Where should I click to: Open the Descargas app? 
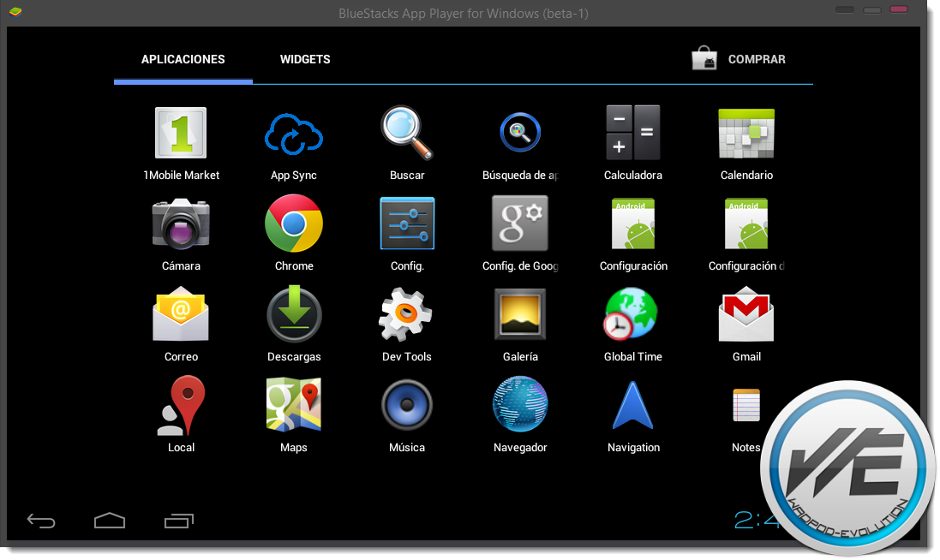pyautogui.click(x=294, y=314)
